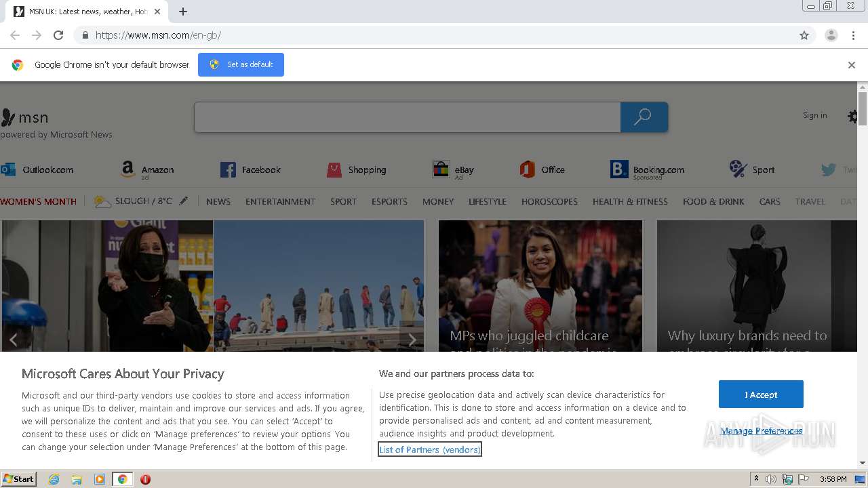Viewport: 868px width, 488px height.
Task: Open Amazon shortcut icon
Action: pos(128,169)
